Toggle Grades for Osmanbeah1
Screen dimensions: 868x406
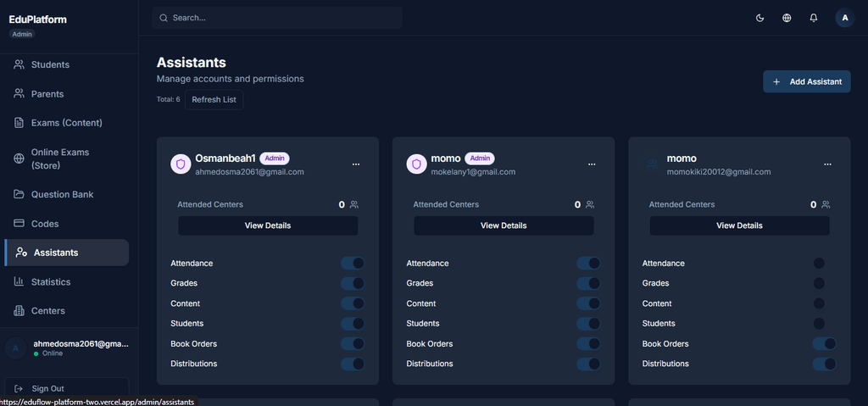[353, 283]
